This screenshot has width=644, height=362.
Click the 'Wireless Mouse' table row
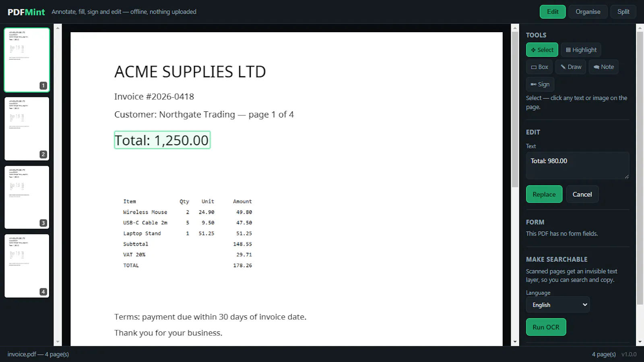(188, 212)
